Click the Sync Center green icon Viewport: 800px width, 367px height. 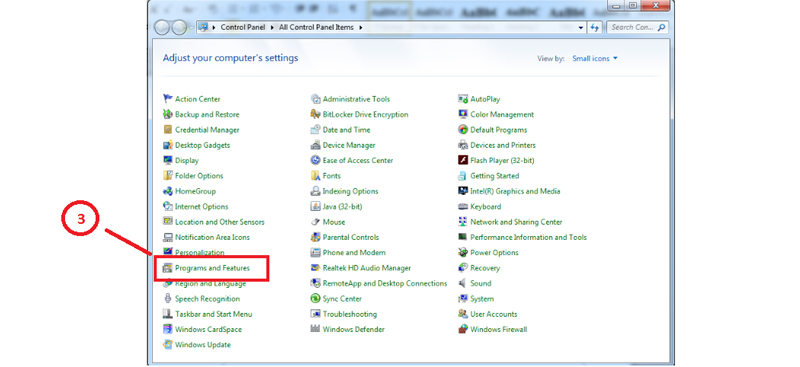point(315,299)
